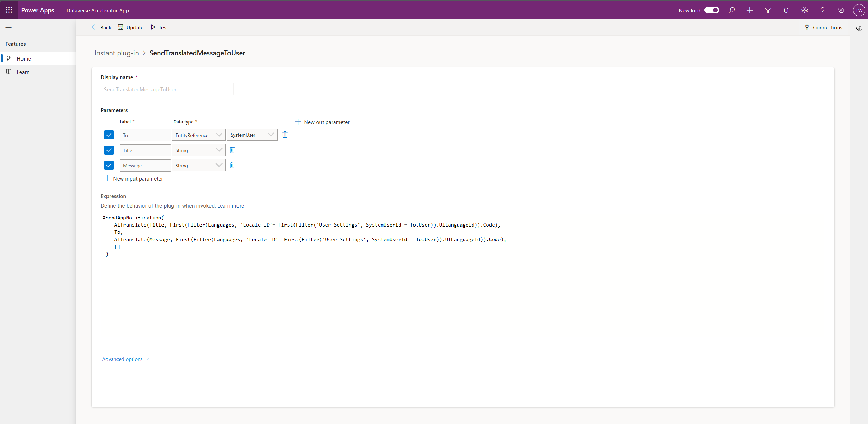The width and height of the screenshot is (868, 424).
Task: Open Copilot icon in the header
Action: pyautogui.click(x=841, y=10)
